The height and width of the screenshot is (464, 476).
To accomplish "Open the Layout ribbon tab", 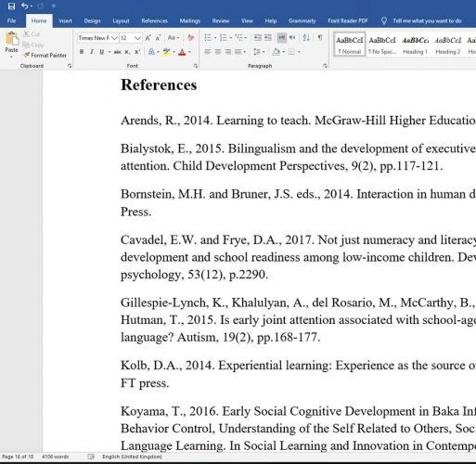I will [121, 20].
